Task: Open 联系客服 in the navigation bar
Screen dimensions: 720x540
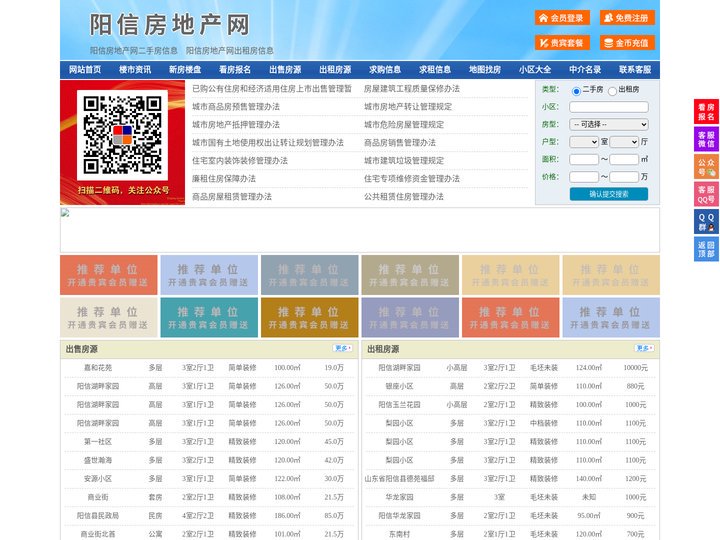Action: pyautogui.click(x=635, y=70)
